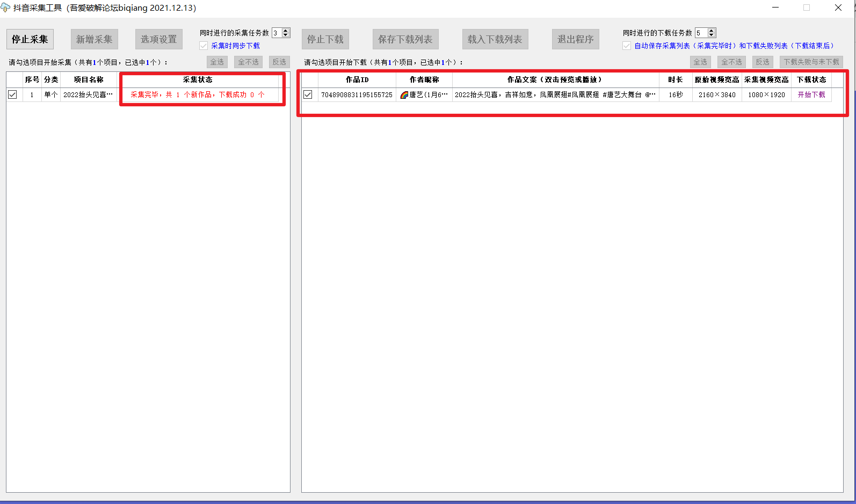The height and width of the screenshot is (504, 856).
Task: Click the 停止采集 button
Action: click(30, 39)
